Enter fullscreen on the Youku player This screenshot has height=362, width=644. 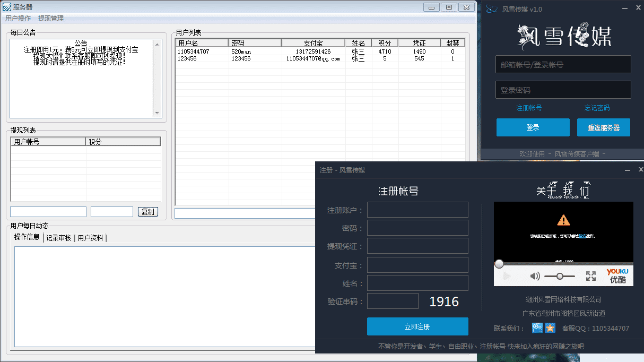(x=591, y=276)
